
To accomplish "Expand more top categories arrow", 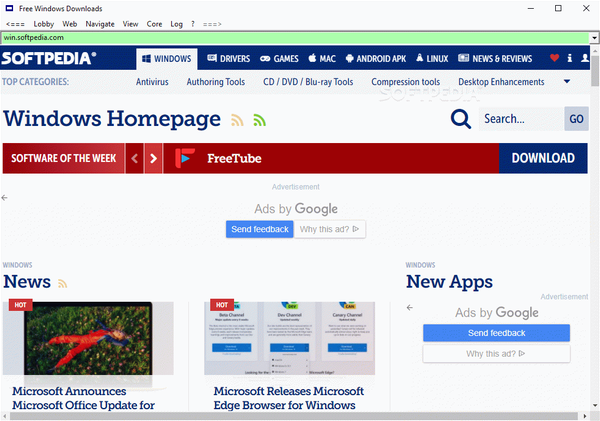I will click(567, 82).
